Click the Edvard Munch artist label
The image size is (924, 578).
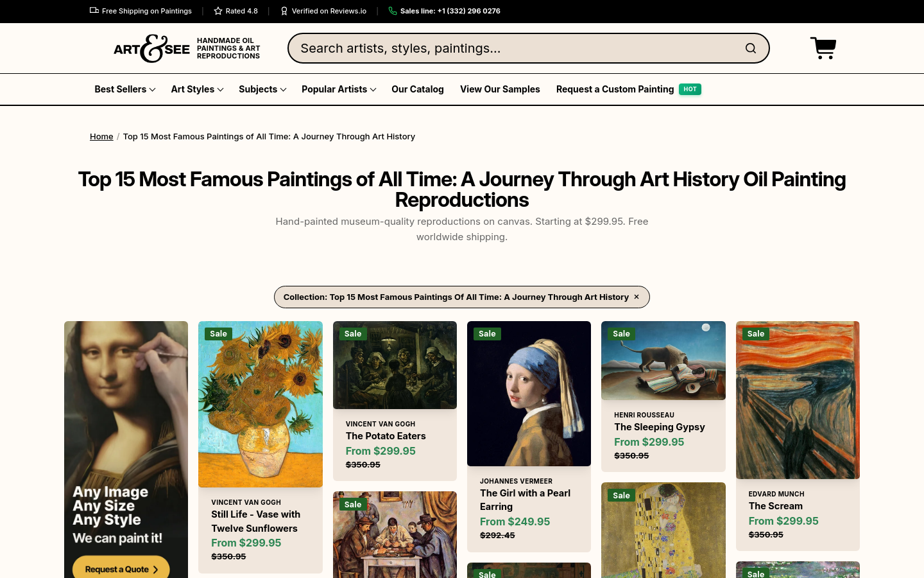pos(776,494)
